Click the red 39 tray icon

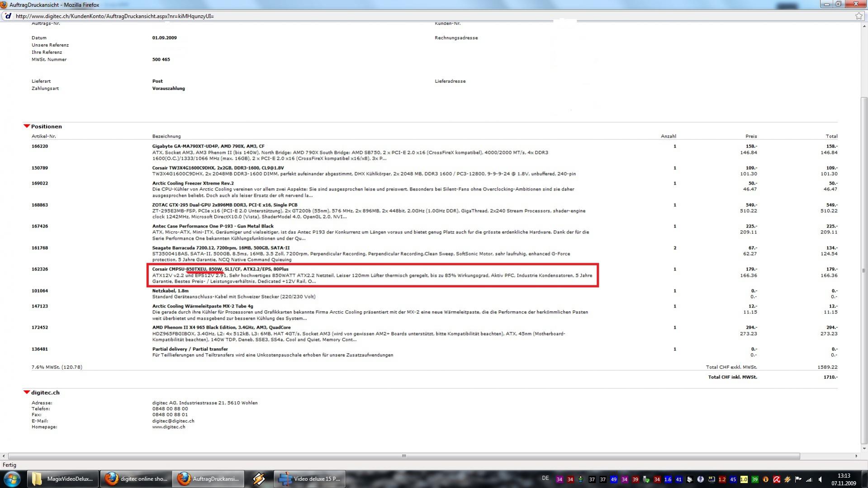(635, 479)
